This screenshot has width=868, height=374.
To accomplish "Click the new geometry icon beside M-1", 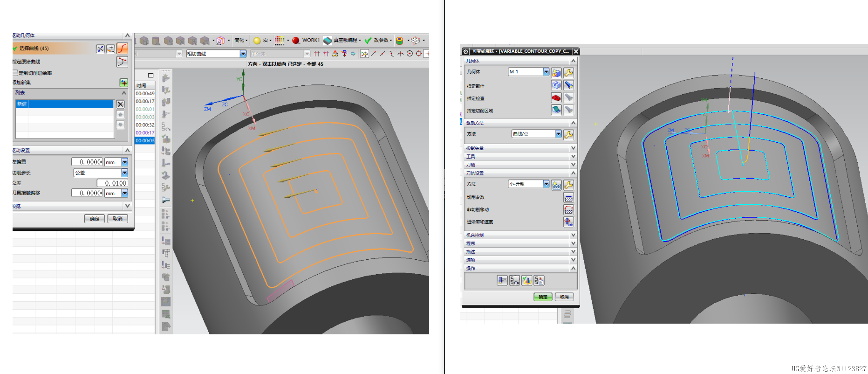I will pos(556,73).
